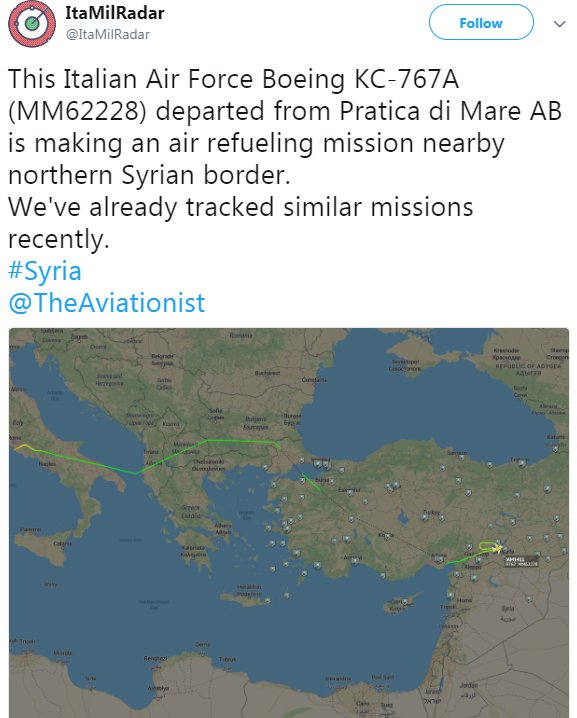Select the airport marker at Konya
Image resolution: width=577 pixels, height=718 pixels.
pos(388,538)
